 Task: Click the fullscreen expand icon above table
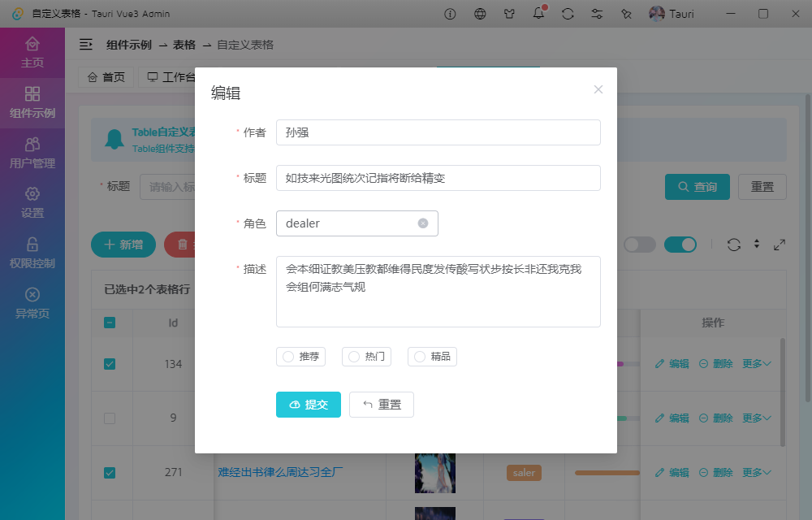[x=780, y=245]
